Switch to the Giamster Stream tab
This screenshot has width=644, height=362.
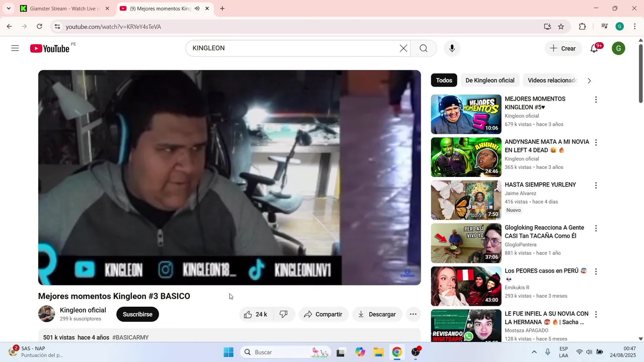click(64, 9)
